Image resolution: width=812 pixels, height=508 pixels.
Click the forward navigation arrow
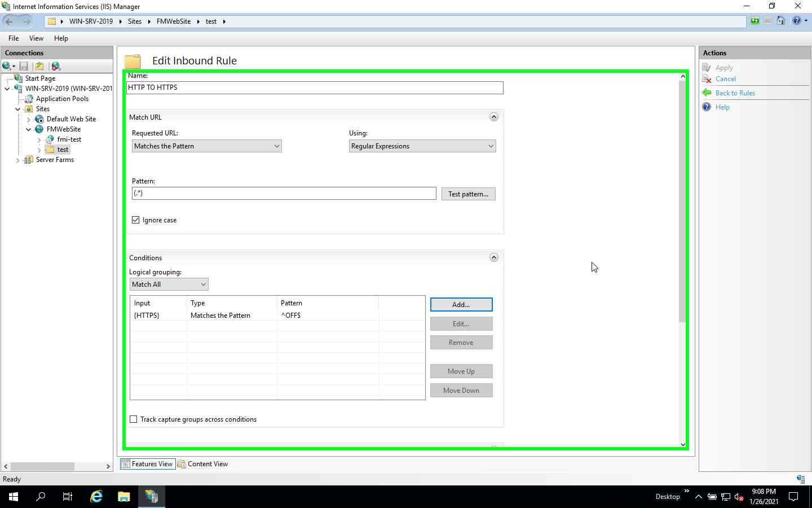(x=27, y=21)
